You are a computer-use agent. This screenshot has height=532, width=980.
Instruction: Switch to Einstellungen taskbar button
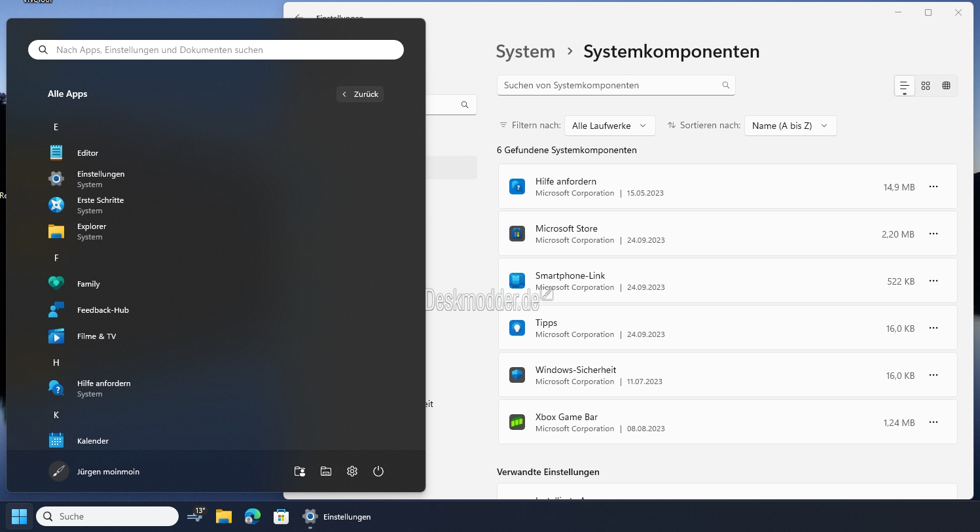(337, 516)
